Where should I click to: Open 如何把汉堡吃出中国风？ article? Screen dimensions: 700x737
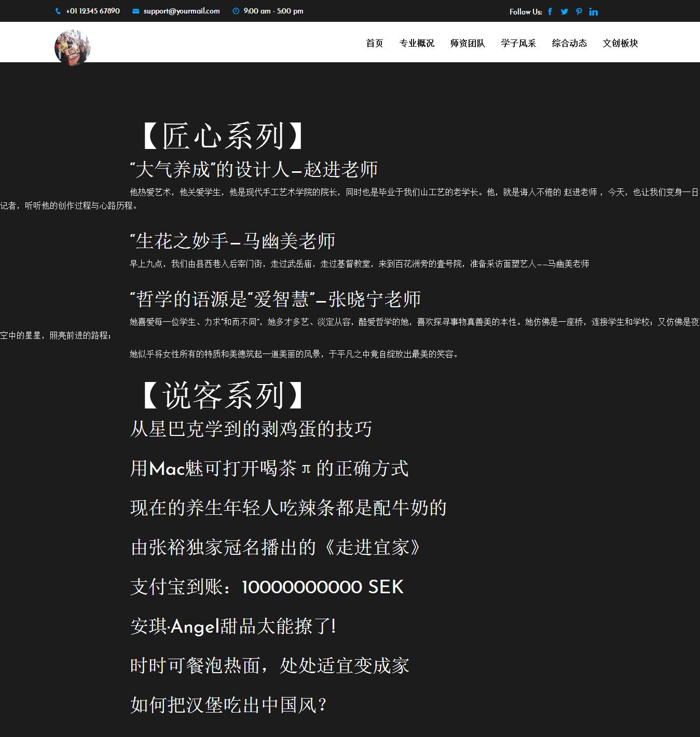[229, 705]
